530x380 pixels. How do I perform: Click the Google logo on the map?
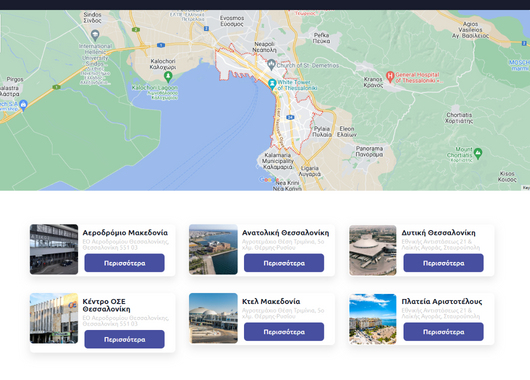pyautogui.click(x=269, y=179)
